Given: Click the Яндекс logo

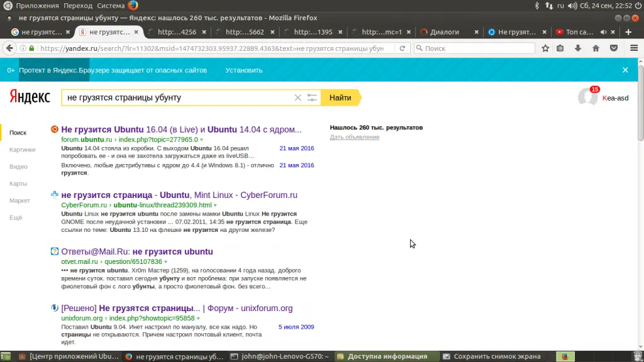Looking at the screenshot, I should pos(30,97).
